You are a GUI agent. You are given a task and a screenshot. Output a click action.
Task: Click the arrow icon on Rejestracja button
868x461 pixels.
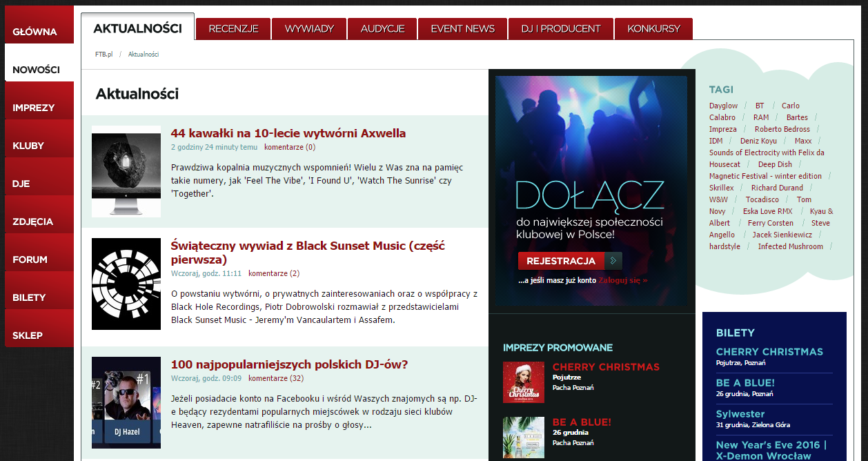pyautogui.click(x=613, y=261)
